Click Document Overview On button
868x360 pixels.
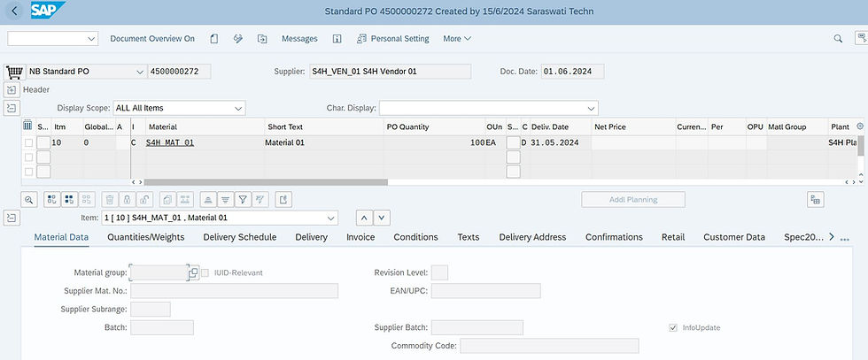pos(152,39)
